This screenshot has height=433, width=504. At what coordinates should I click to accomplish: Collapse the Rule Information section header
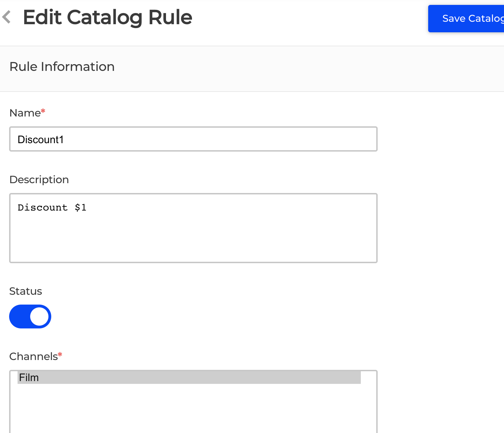[x=252, y=69]
